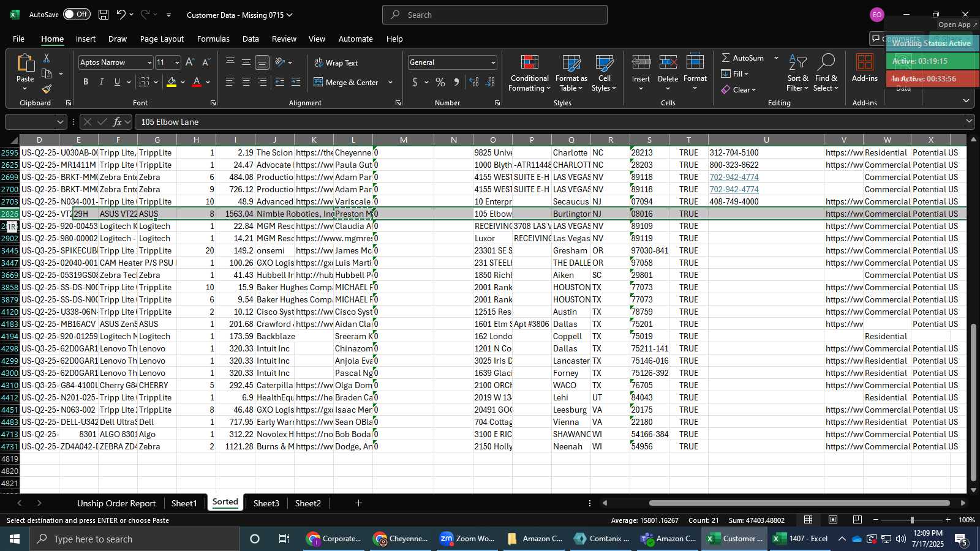980x551 pixels.
Task: Click the Cut scissors icon
Action: click(47, 58)
